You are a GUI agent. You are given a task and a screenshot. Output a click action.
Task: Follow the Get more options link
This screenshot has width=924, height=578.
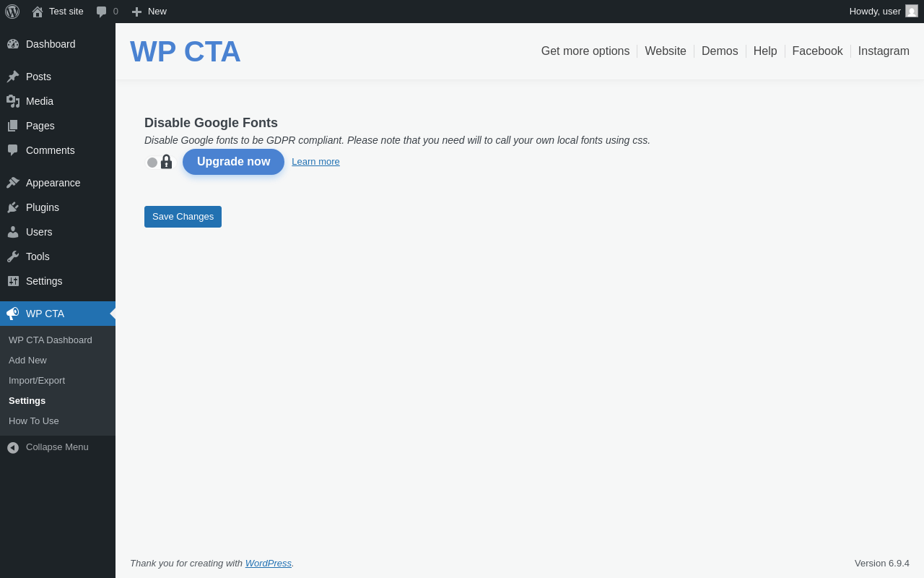click(585, 51)
